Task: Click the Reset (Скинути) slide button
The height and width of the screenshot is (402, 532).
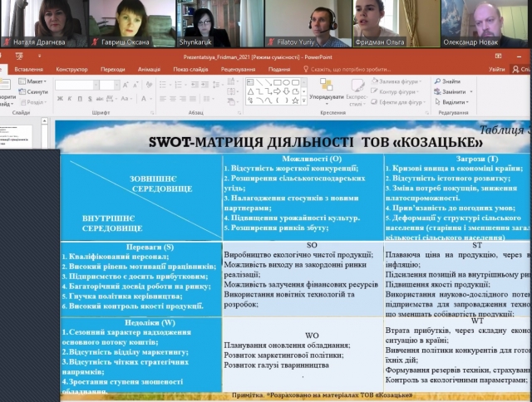Action: (x=33, y=92)
